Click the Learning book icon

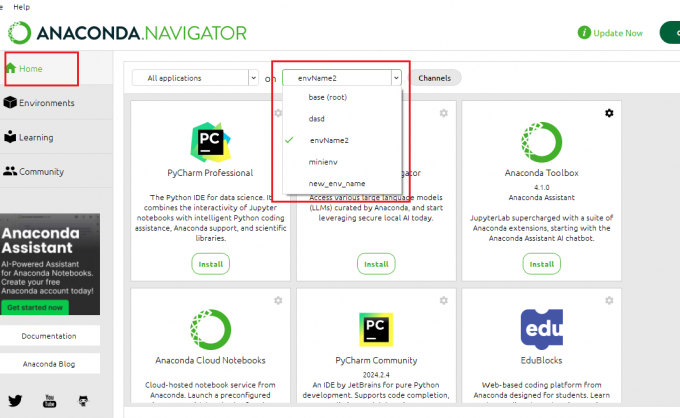tap(10, 137)
